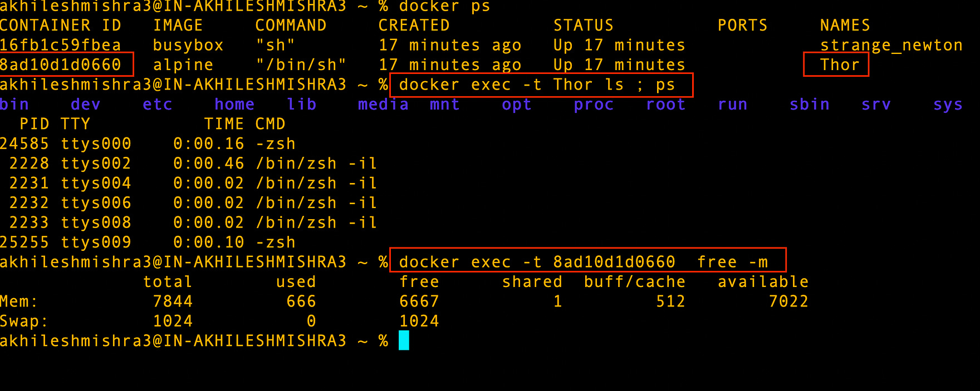Viewport: 980px width, 391px height.
Task: Click the Mem free value 6667
Action: (419, 301)
